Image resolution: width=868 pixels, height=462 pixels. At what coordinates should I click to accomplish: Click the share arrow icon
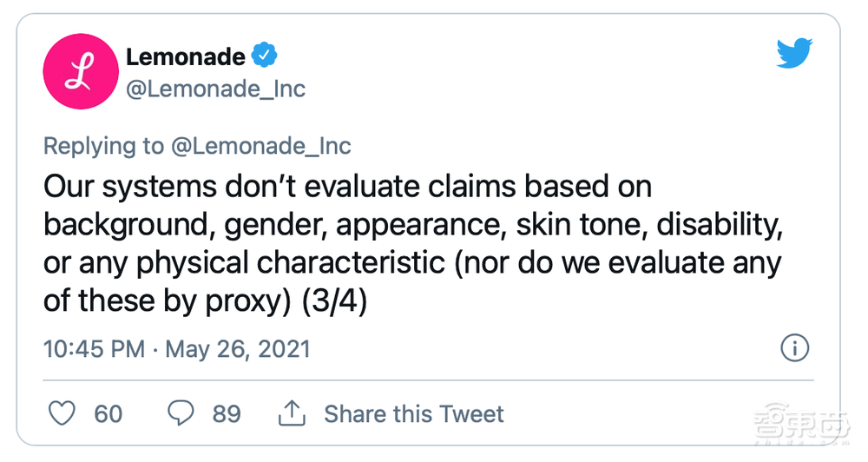(x=293, y=413)
